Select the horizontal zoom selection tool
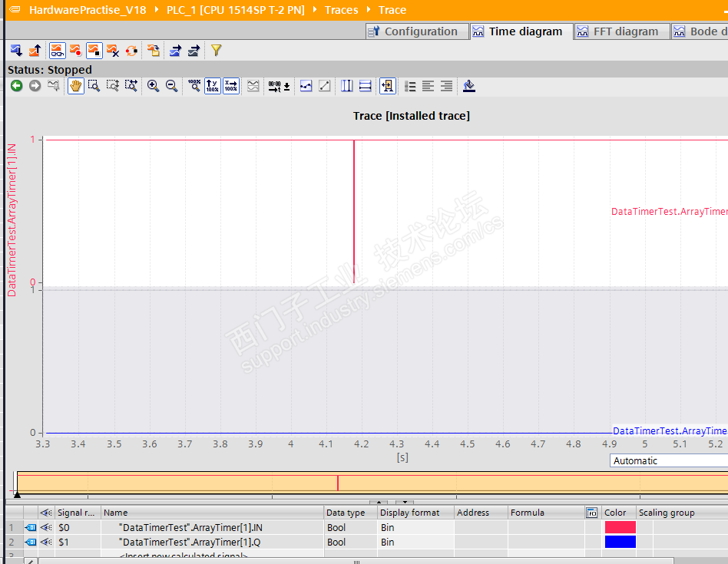Viewport: 728px width, 564px height. tap(131, 86)
